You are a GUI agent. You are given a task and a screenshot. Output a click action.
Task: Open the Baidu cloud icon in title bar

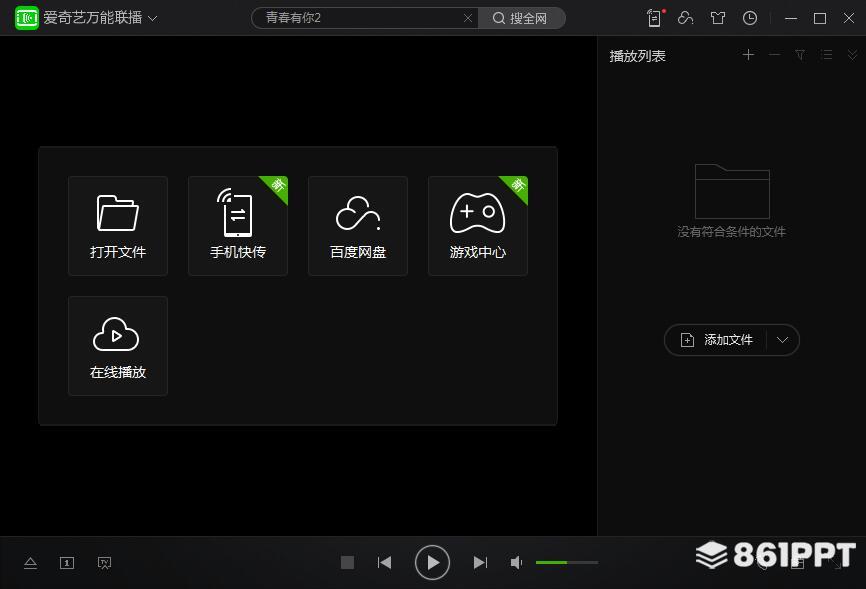tap(685, 18)
